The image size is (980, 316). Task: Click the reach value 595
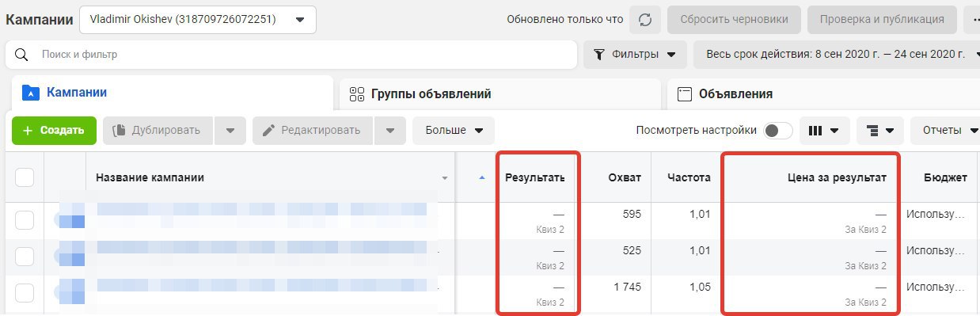coord(632,214)
